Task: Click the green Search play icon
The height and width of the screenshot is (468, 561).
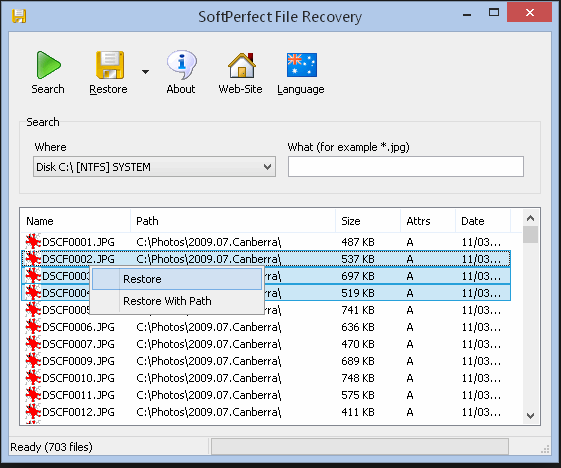Action: click(x=48, y=65)
